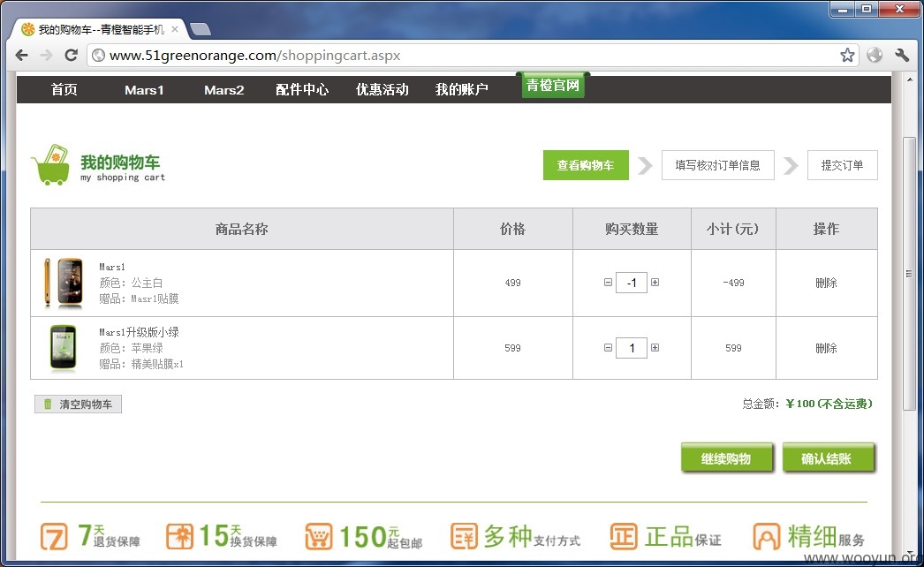Go to 我的账户 in navigation bar
The image size is (924, 567).
[461, 89]
